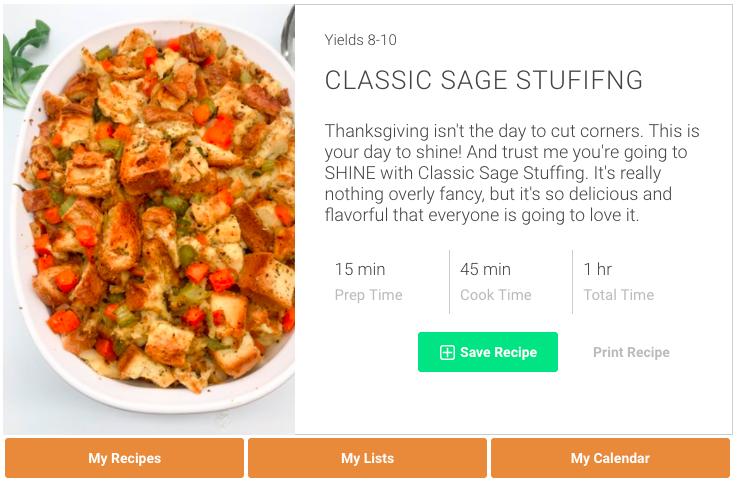Viewport: 737px width, 485px height.
Task: Click the word SHINE in the description
Action: point(349,173)
